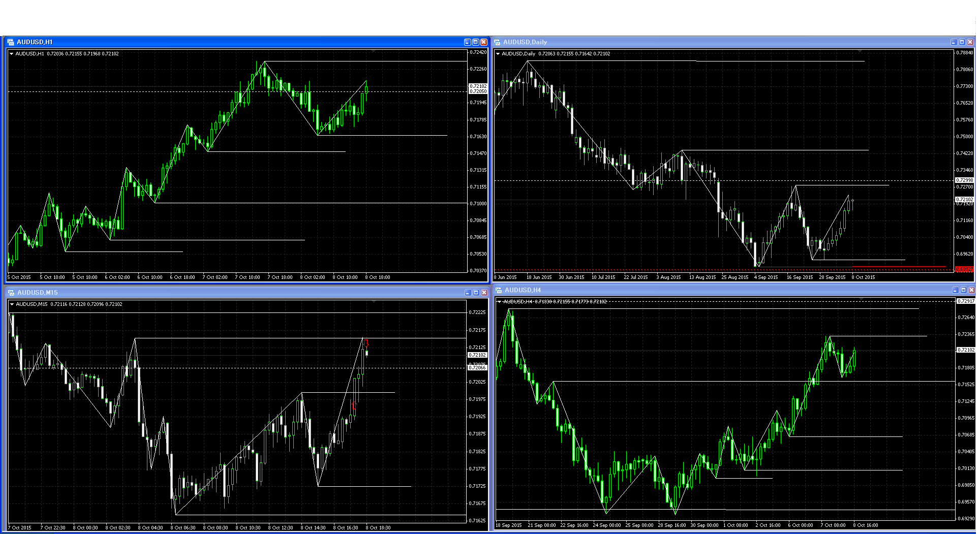Click the 0.72998 price label on Daily chart
The height and width of the screenshot is (534, 980).
[x=964, y=180]
